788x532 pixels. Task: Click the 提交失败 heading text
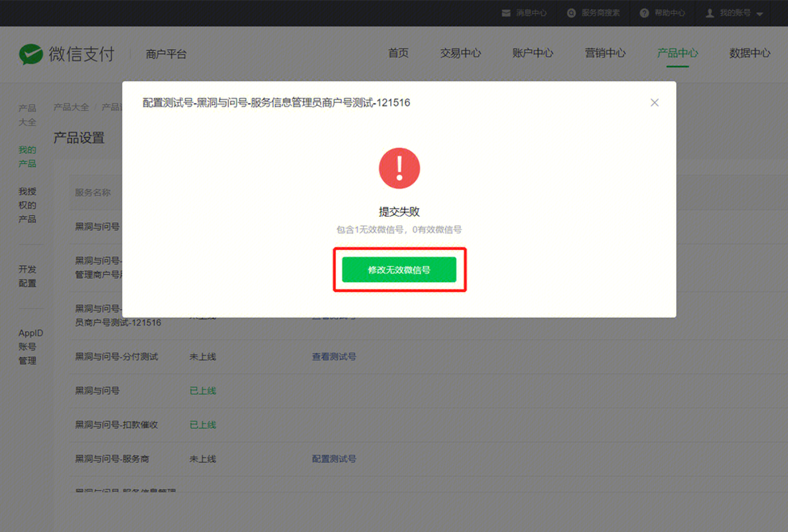(399, 212)
